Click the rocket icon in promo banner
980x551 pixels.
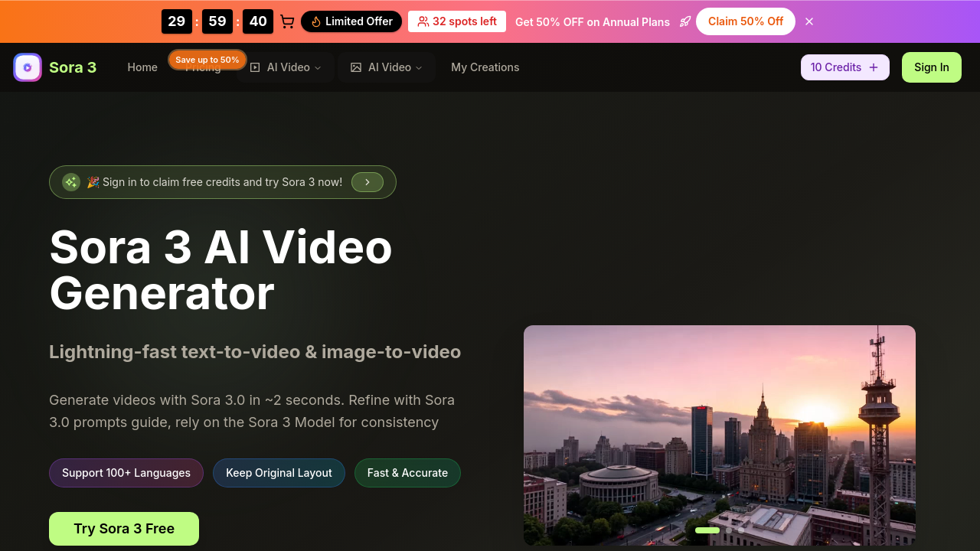[685, 21]
